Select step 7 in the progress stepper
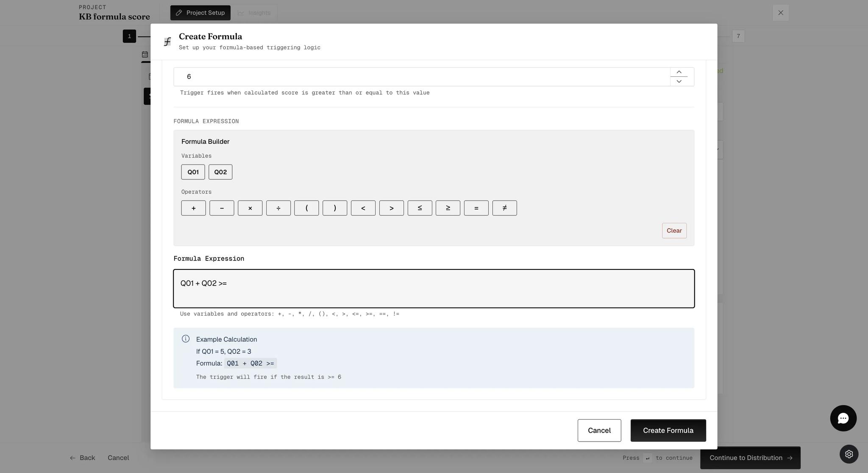Screen dimensions: 868x473 tap(738, 36)
